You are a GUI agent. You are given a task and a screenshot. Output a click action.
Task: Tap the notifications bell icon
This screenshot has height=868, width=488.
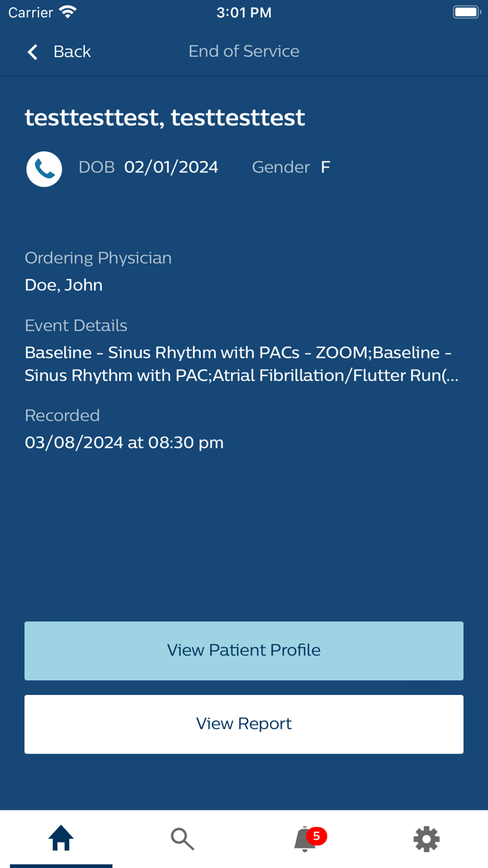pyautogui.click(x=303, y=841)
